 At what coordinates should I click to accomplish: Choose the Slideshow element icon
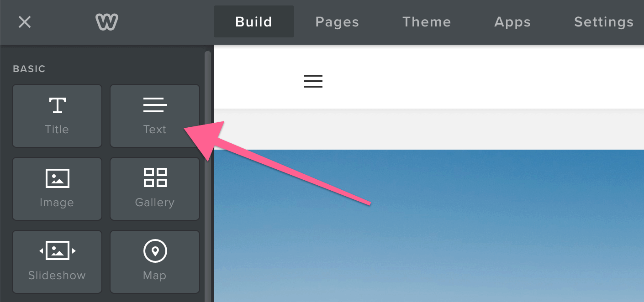pos(57,250)
